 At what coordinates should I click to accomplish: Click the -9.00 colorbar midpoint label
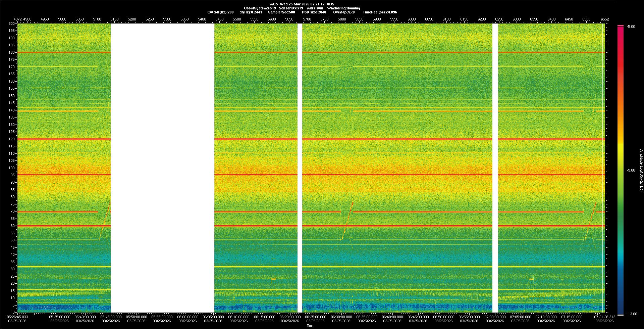(x=631, y=170)
